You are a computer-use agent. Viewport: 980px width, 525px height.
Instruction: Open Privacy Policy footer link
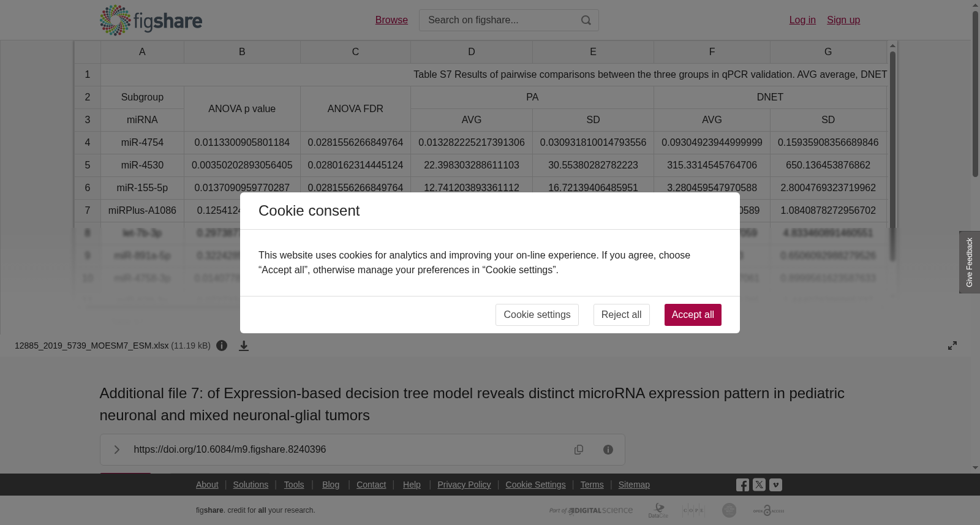tap(464, 485)
